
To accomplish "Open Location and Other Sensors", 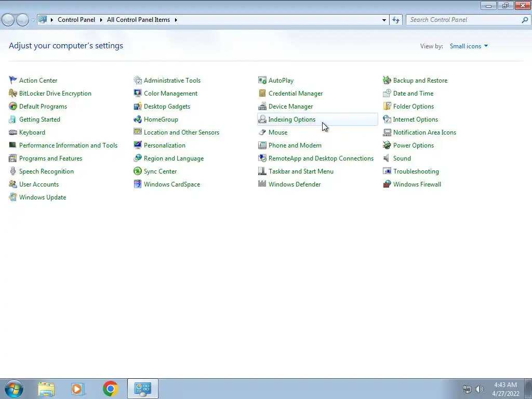I will [x=181, y=132].
